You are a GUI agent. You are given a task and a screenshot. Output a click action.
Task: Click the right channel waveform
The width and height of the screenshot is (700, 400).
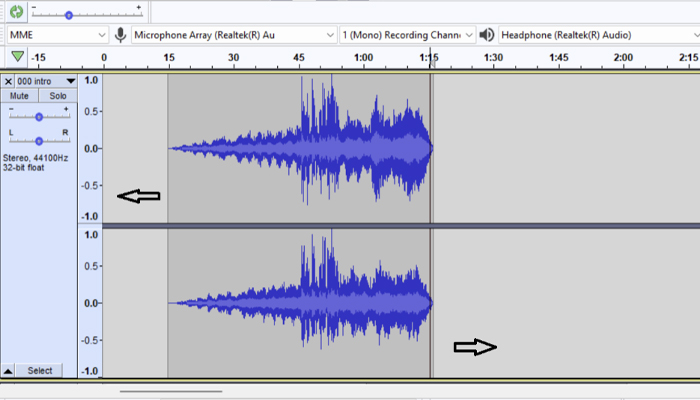click(299, 303)
